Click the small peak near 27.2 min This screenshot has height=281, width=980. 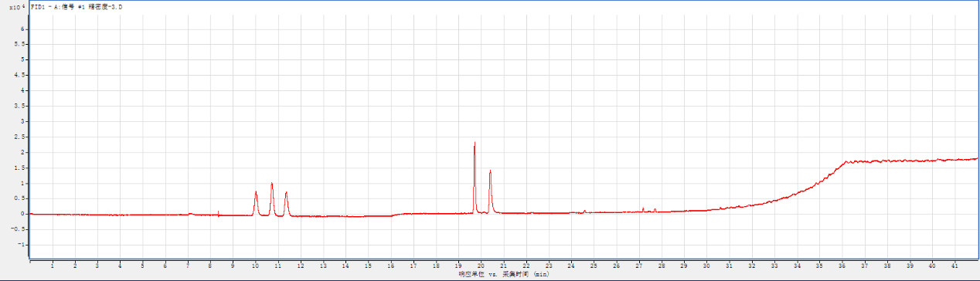coord(643,209)
